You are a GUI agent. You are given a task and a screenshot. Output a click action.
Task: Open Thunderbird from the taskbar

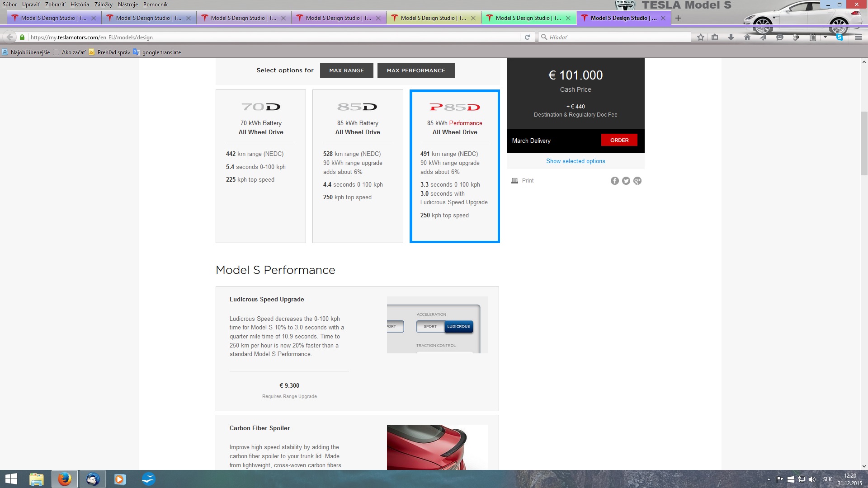pos(93,479)
